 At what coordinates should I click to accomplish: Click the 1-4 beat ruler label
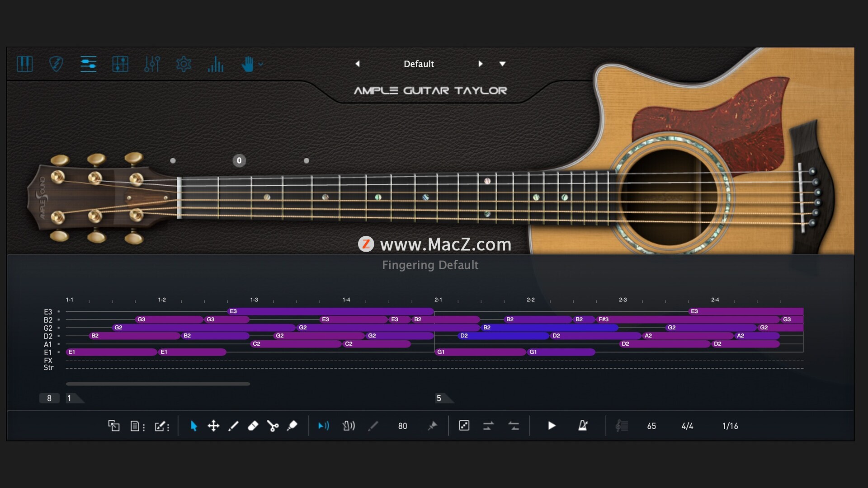point(346,300)
